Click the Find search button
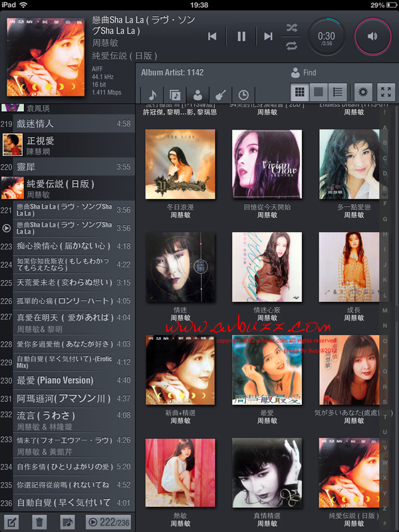Screen dimensions: 399x532 [303, 72]
